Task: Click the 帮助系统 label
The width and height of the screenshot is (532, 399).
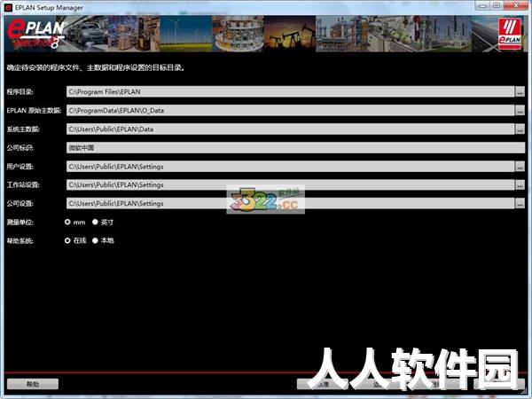Action: coord(20,240)
